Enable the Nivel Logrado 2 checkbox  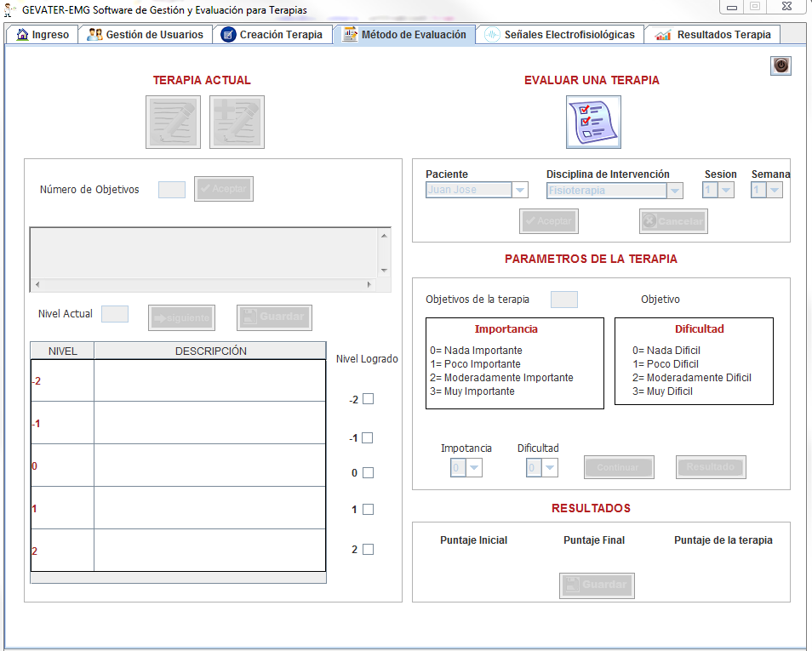coord(368,550)
